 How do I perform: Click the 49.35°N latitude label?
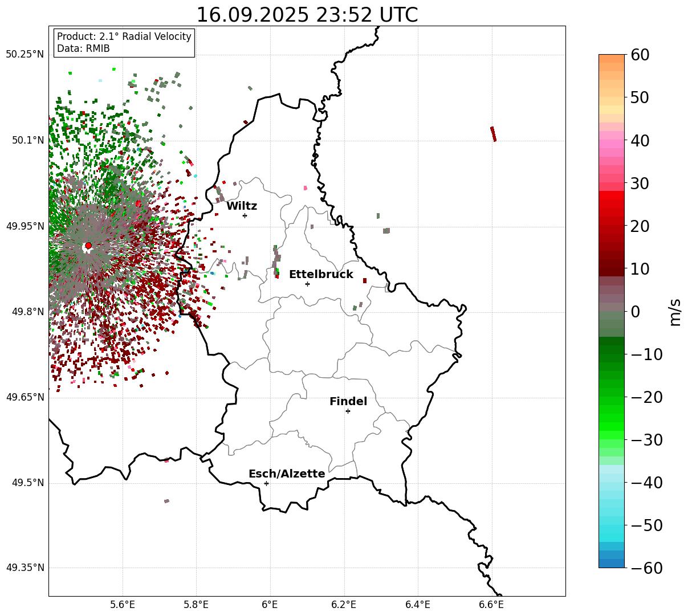point(25,568)
